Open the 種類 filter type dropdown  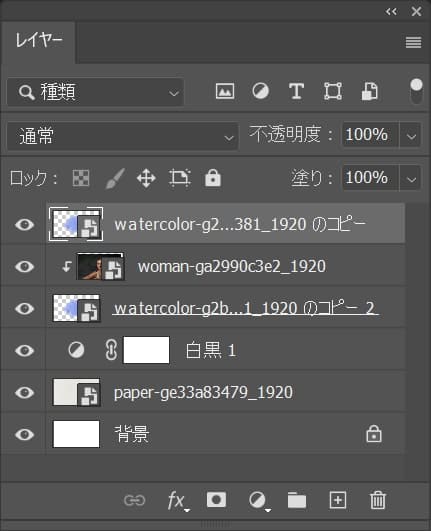coord(95,92)
